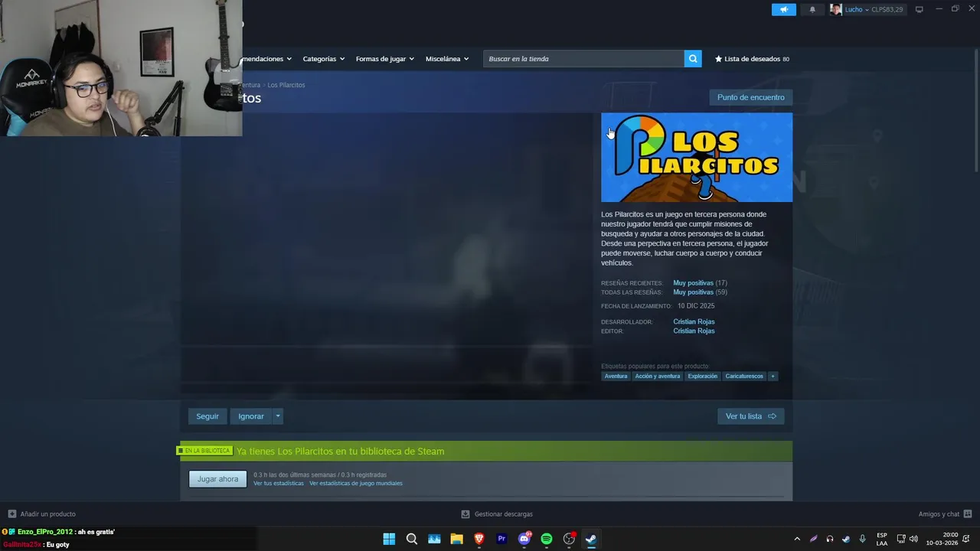Click the plus button to add tags
This screenshot has height=551, width=980.
(x=773, y=377)
